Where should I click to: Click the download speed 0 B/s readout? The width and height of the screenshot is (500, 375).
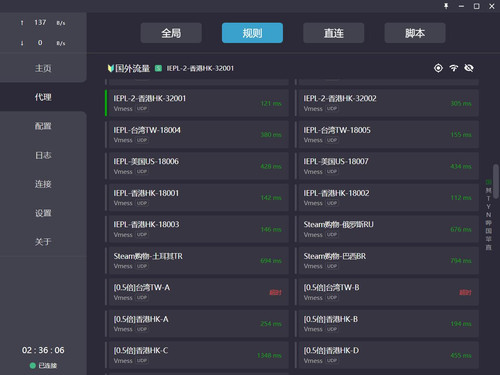click(43, 43)
